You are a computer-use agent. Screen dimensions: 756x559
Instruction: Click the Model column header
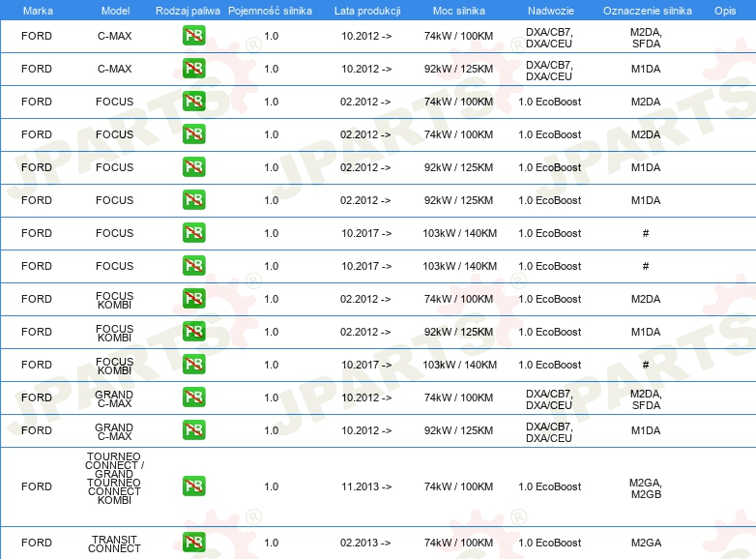pyautogui.click(x=115, y=11)
